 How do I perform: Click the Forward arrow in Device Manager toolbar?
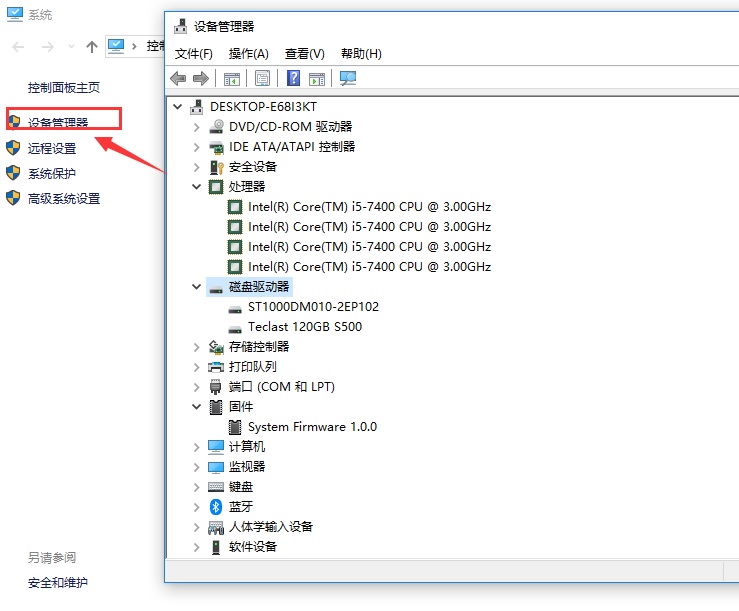[x=201, y=78]
